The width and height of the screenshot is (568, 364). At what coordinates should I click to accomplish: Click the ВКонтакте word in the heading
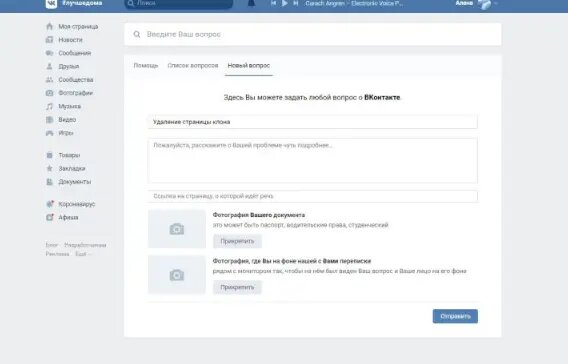pos(382,97)
